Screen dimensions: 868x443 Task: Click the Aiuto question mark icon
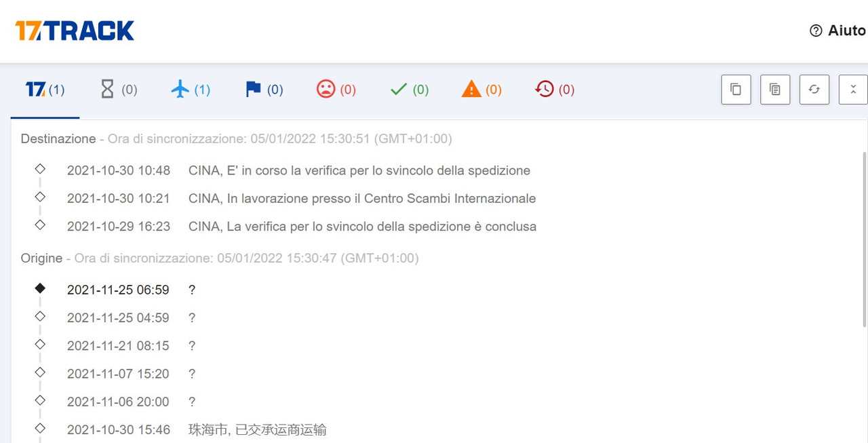[816, 31]
